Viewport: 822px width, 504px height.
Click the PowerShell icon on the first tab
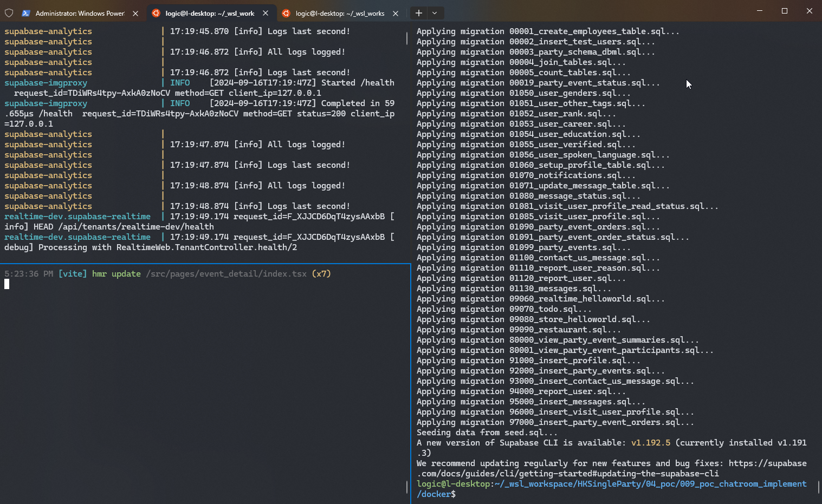(x=26, y=14)
